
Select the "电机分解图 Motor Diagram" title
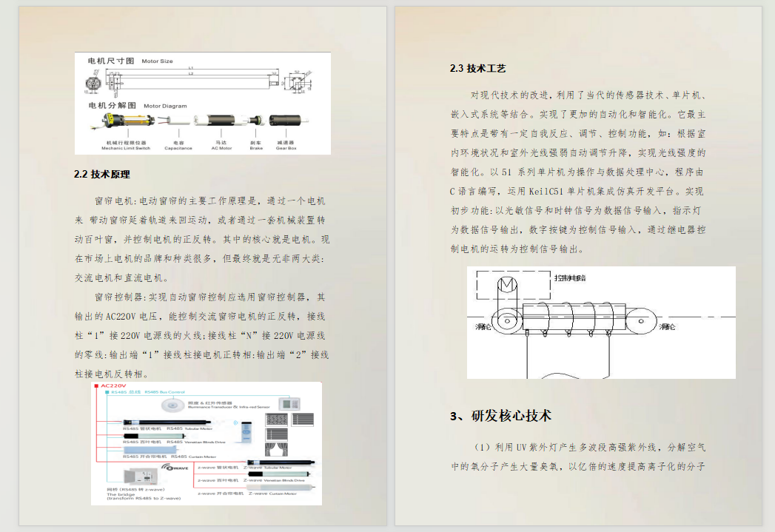(138, 106)
